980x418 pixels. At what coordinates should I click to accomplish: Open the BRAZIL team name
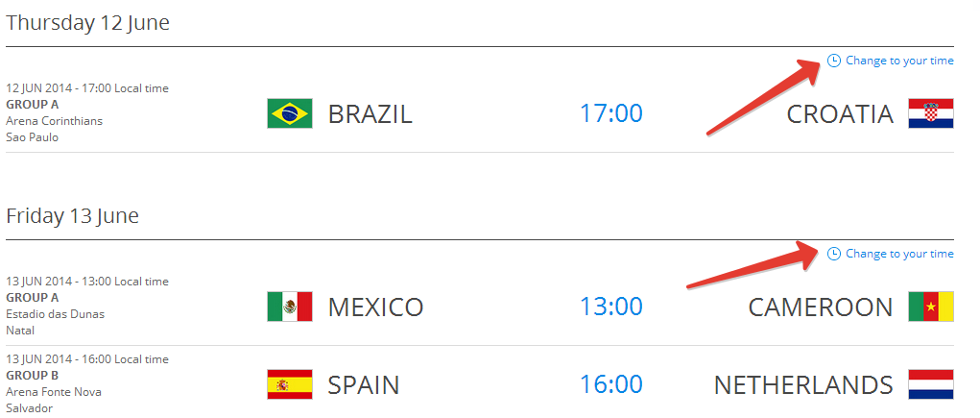pyautogui.click(x=370, y=114)
